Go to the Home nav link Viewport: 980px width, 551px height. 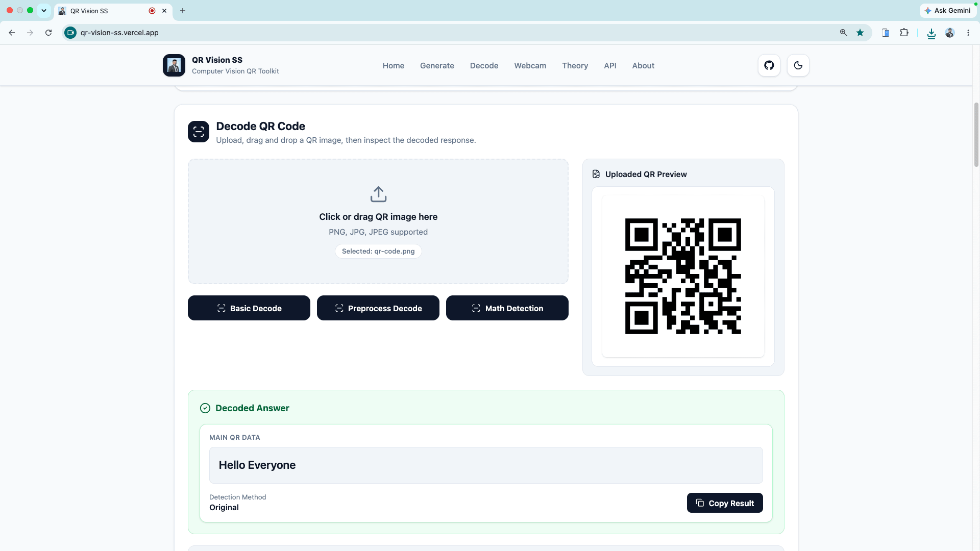point(393,66)
